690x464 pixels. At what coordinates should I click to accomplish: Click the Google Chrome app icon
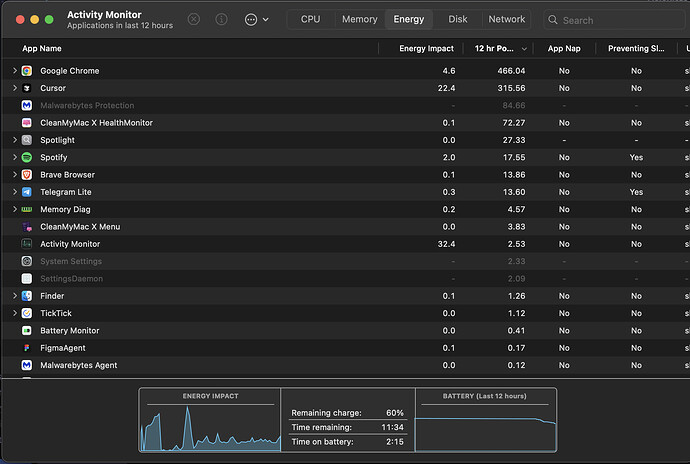pos(27,71)
